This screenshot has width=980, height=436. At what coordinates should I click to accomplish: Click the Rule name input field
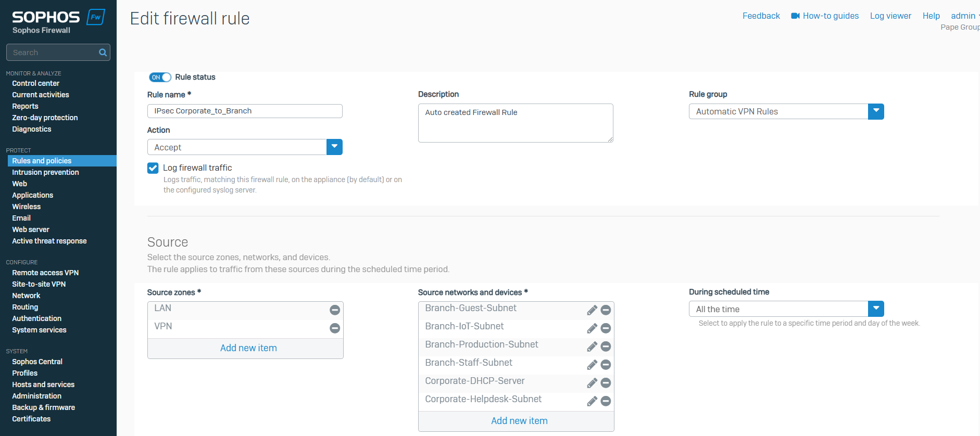tap(245, 111)
